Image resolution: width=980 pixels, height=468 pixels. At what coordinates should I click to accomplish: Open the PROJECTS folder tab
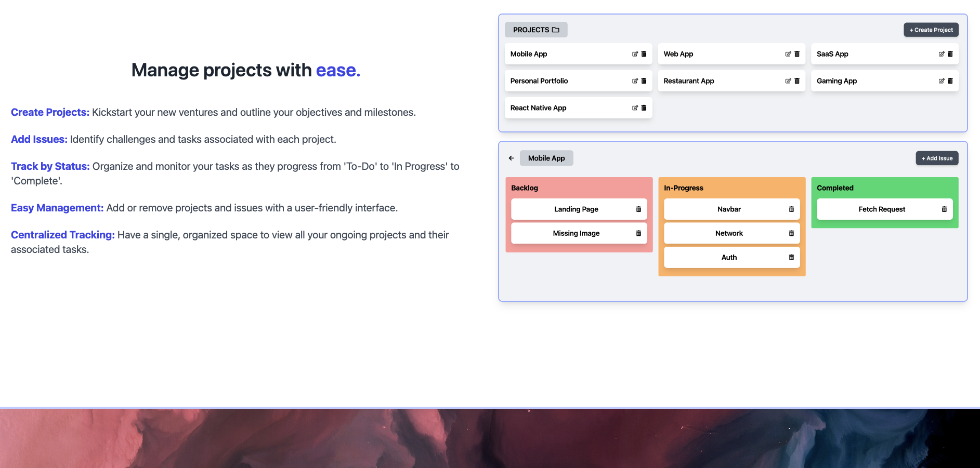[x=535, y=30]
